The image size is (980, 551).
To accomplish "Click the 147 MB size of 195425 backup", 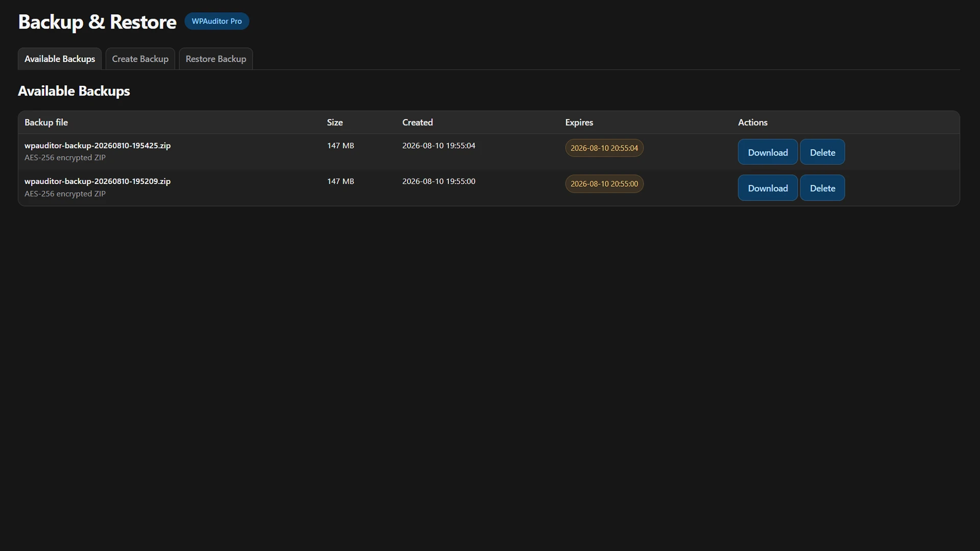I will [340, 145].
